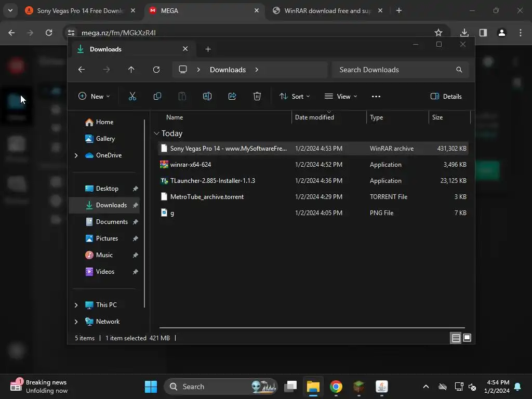Open Chrome side panel icon
Image resolution: width=532 pixels, height=399 pixels.
tap(483, 33)
